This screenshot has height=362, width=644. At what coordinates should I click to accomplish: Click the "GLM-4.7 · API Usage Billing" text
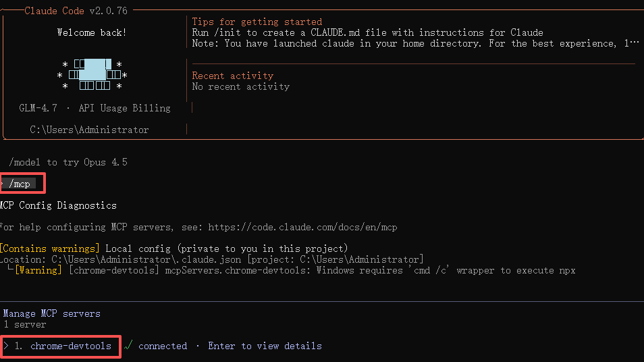tap(95, 108)
